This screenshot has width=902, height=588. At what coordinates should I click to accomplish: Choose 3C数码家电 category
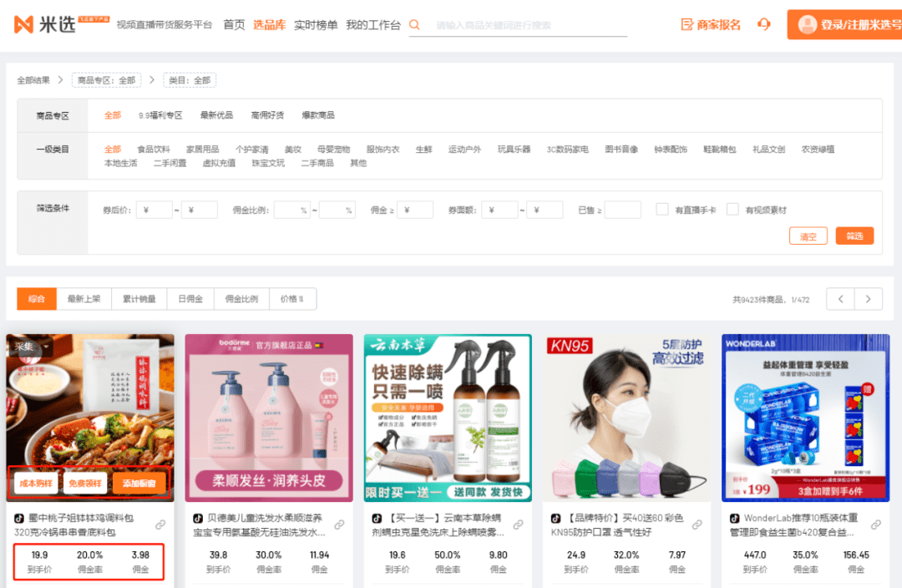(x=567, y=149)
